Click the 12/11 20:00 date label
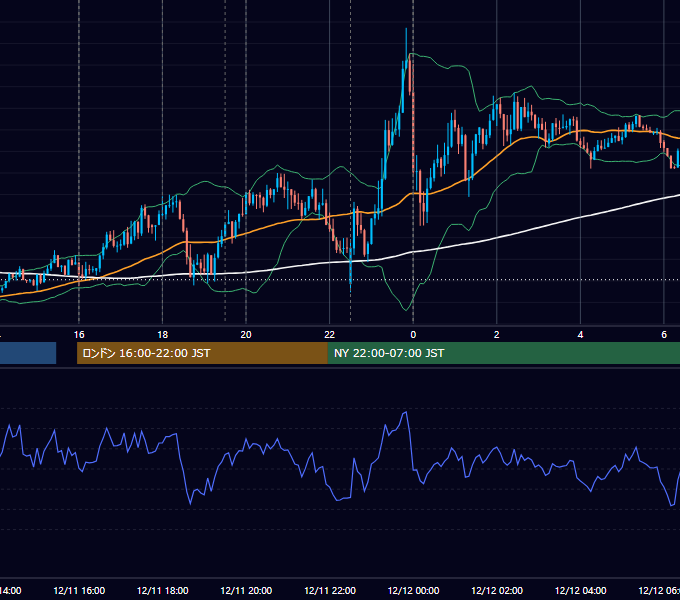 point(246,590)
